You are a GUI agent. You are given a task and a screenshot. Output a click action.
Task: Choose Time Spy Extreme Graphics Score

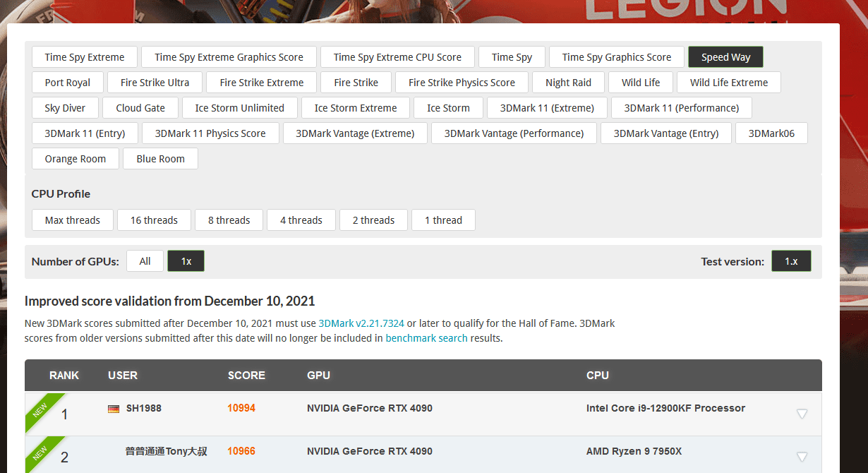tap(229, 57)
